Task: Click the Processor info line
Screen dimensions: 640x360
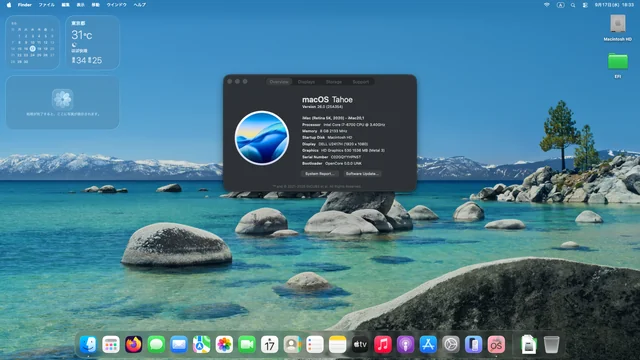Action: pos(343,124)
